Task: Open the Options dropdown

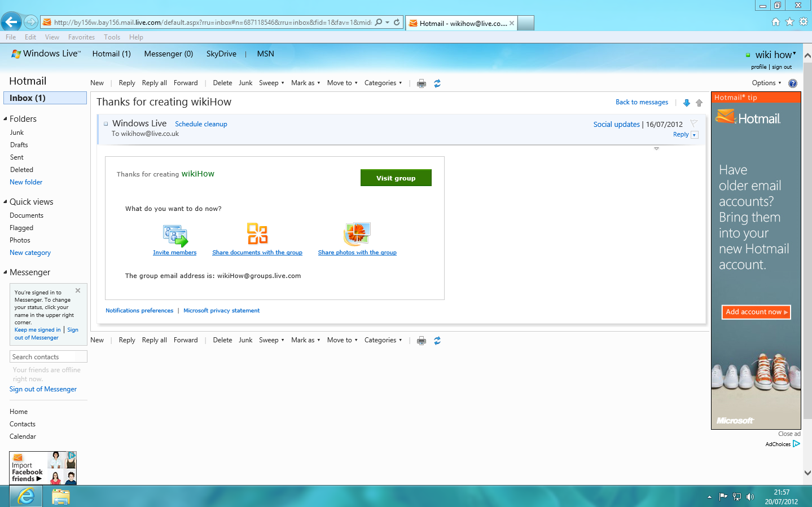Action: pyautogui.click(x=767, y=83)
